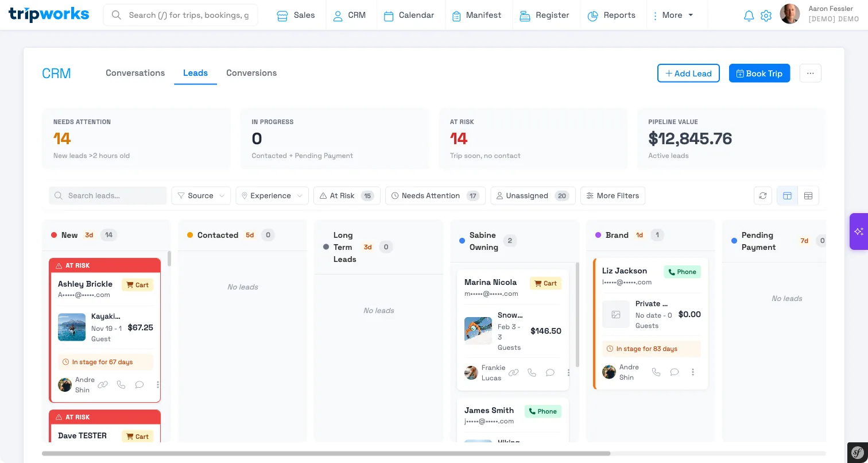Click the horizontal scrollbar below the board
The image size is (868, 463).
(x=326, y=453)
